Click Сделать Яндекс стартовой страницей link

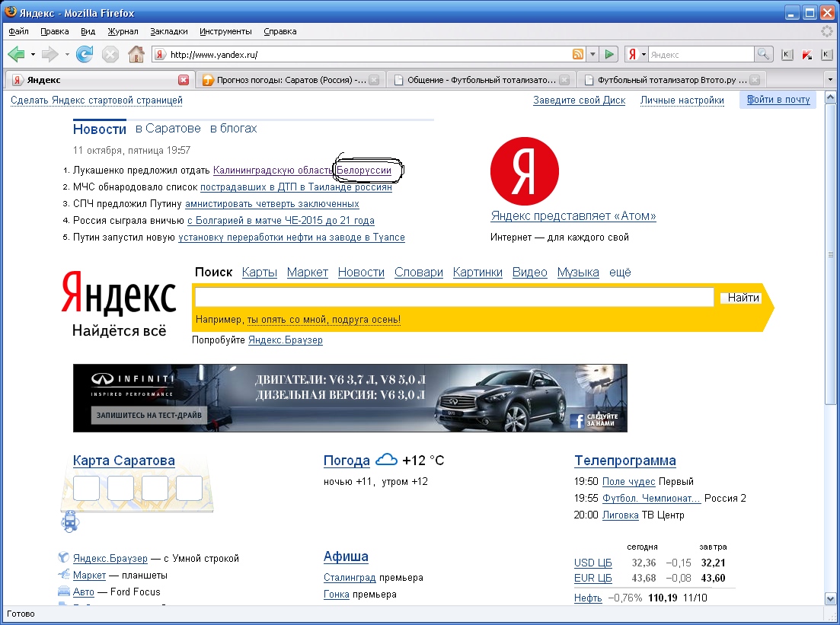[97, 100]
